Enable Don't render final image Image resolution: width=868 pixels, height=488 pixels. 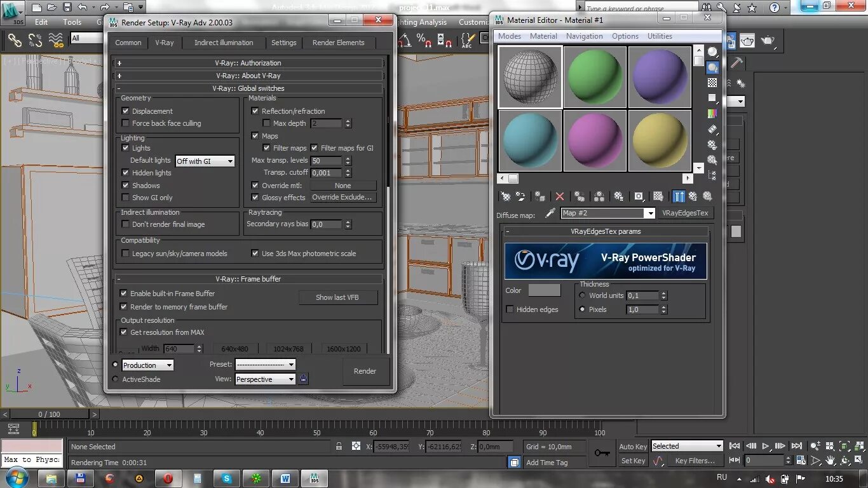point(125,224)
